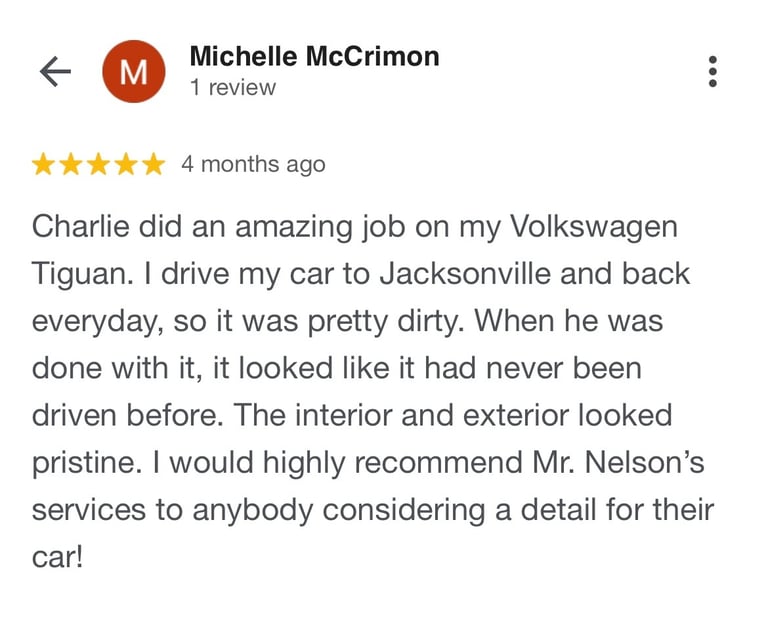Select the first yellow rating star

pyautogui.click(x=43, y=164)
